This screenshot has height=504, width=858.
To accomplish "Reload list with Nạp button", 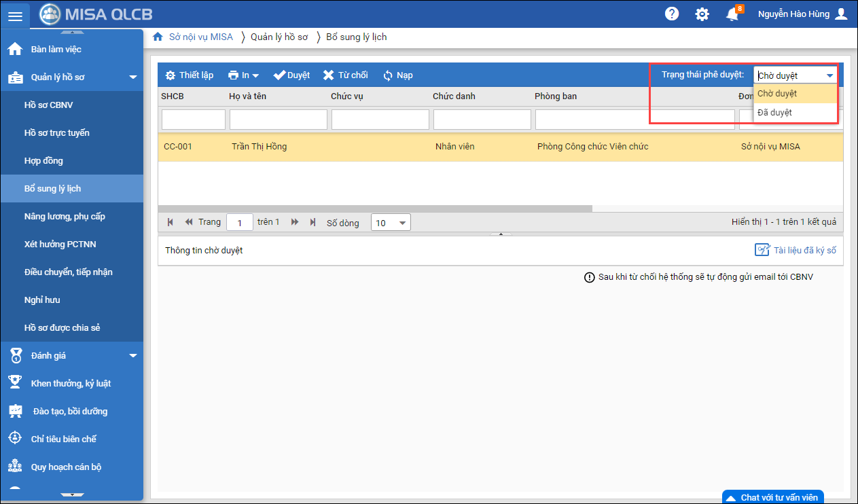I will pyautogui.click(x=398, y=75).
